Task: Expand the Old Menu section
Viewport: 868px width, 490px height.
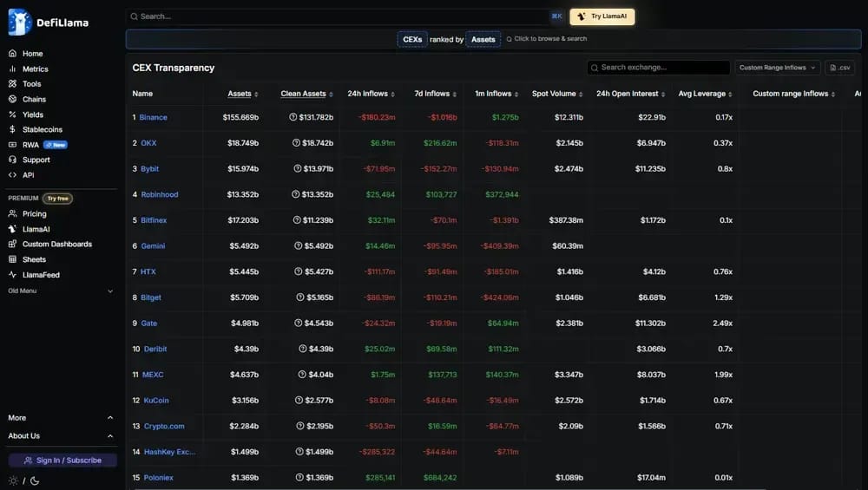Action: pyautogui.click(x=61, y=291)
